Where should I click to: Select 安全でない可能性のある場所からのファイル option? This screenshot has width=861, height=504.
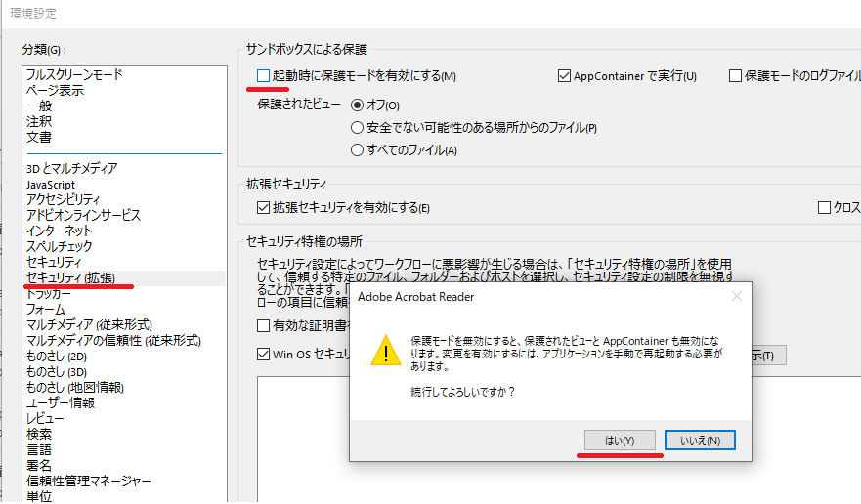tap(357, 128)
